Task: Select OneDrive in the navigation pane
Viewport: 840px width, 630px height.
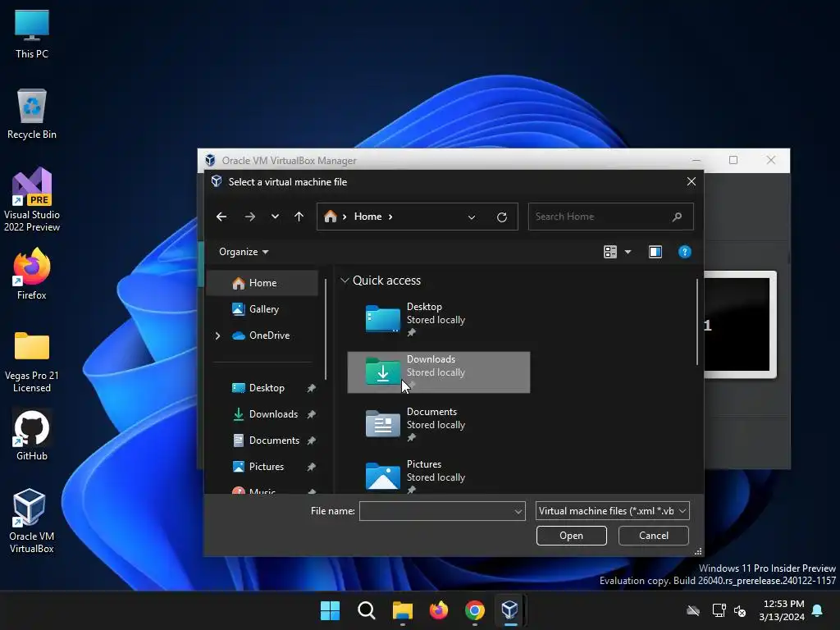Action: tap(269, 336)
